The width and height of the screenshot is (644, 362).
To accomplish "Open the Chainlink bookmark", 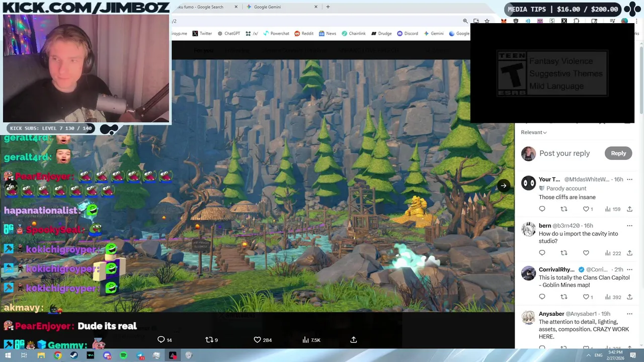I will click(x=353, y=34).
